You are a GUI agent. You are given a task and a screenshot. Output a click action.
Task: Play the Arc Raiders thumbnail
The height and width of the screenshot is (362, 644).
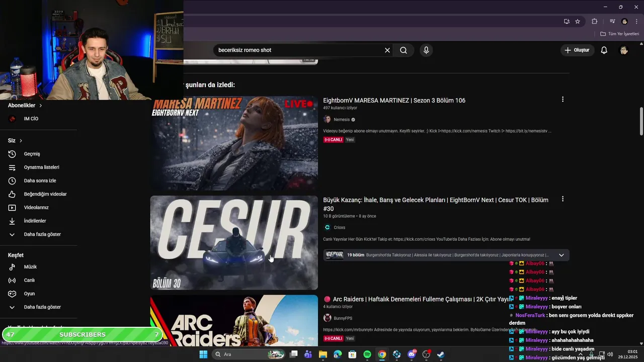tap(234, 320)
